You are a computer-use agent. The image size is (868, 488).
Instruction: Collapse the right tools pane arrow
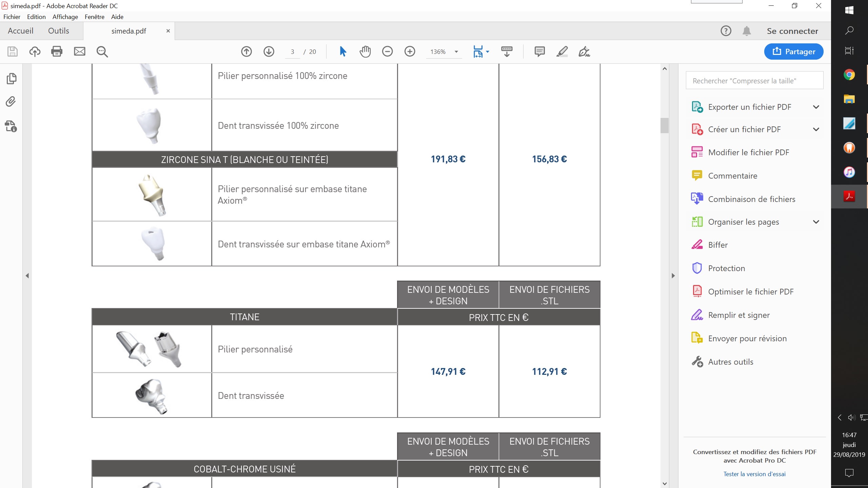[x=673, y=276]
